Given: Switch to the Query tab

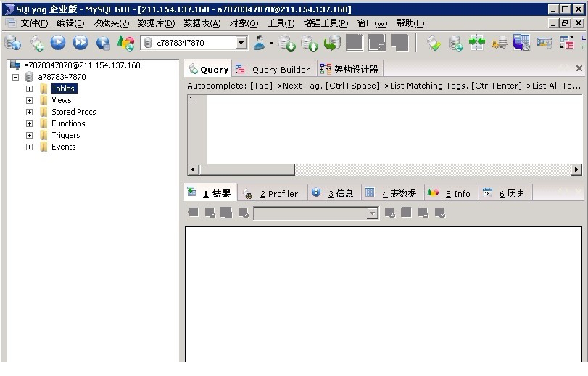Looking at the screenshot, I should point(209,69).
